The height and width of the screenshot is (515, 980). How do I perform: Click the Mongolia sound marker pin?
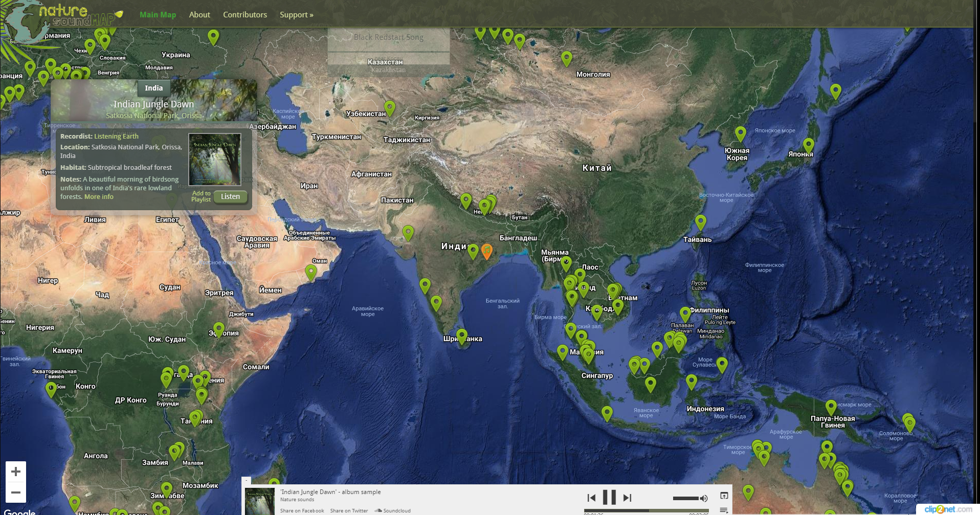(x=566, y=59)
